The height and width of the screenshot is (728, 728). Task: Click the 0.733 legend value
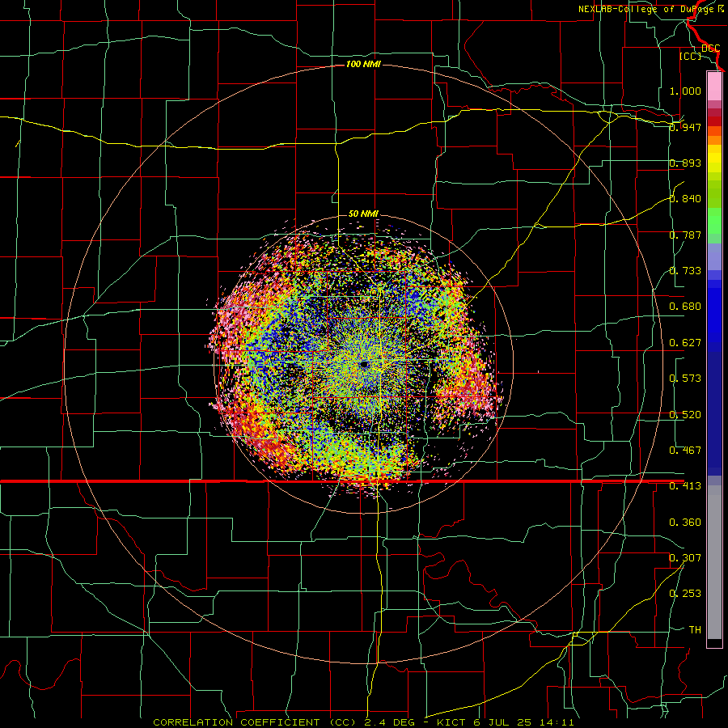click(x=685, y=271)
